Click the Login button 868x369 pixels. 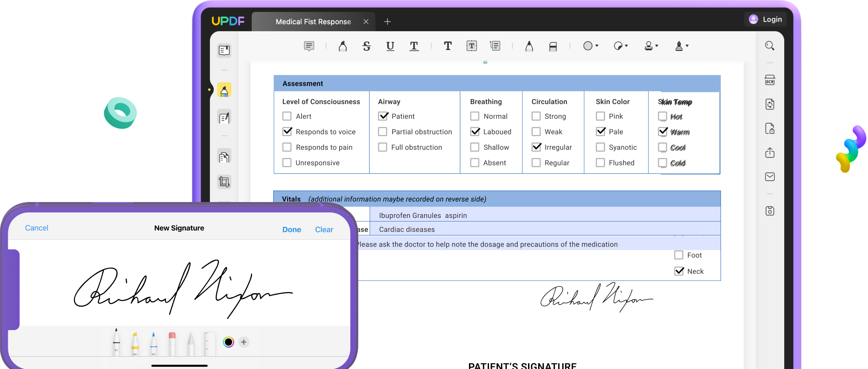[765, 19]
